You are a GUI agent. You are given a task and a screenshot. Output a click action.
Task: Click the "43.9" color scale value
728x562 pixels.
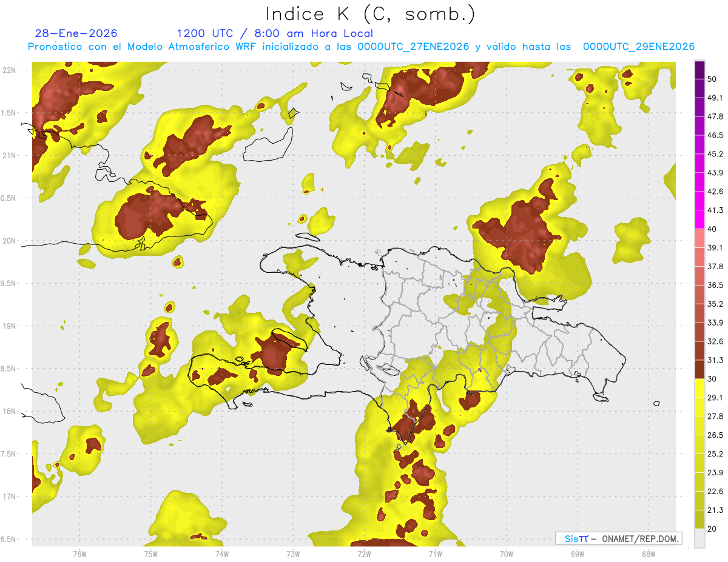[715, 173]
